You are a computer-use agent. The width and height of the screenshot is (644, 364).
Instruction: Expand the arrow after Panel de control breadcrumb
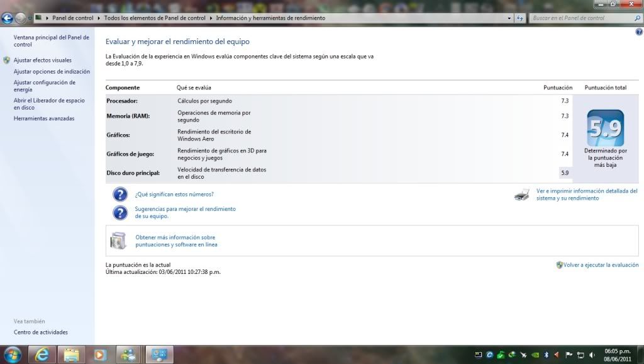[x=99, y=18]
